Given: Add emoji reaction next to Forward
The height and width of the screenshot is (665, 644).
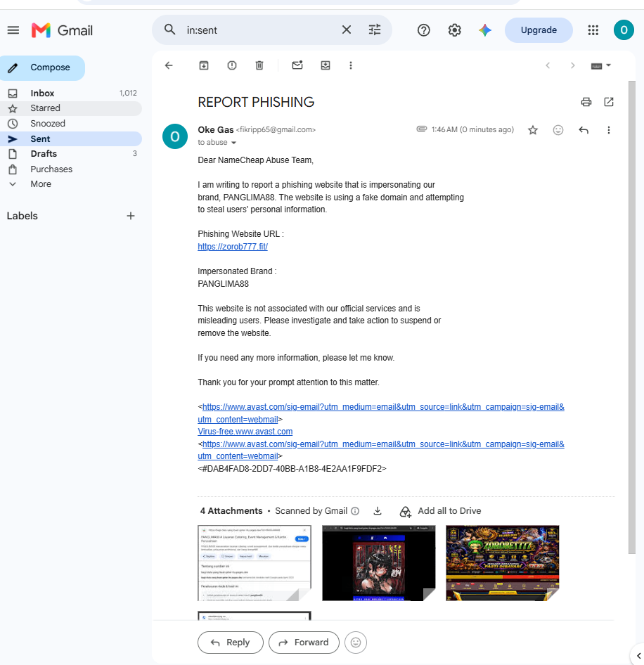Looking at the screenshot, I should click(x=356, y=643).
